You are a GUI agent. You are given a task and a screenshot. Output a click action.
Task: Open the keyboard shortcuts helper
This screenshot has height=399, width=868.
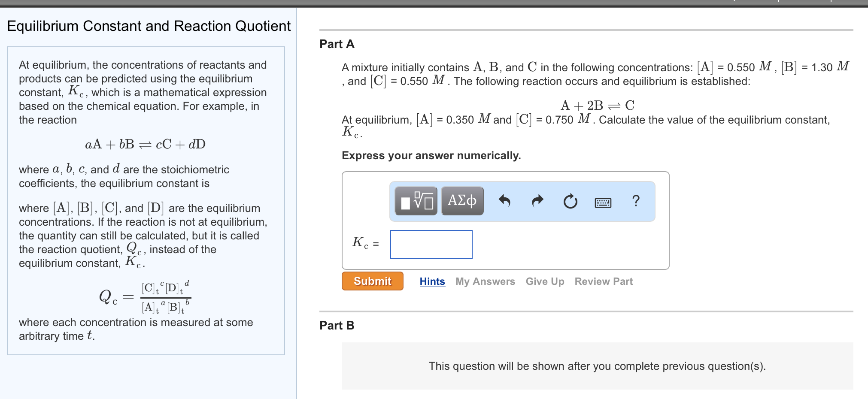603,203
